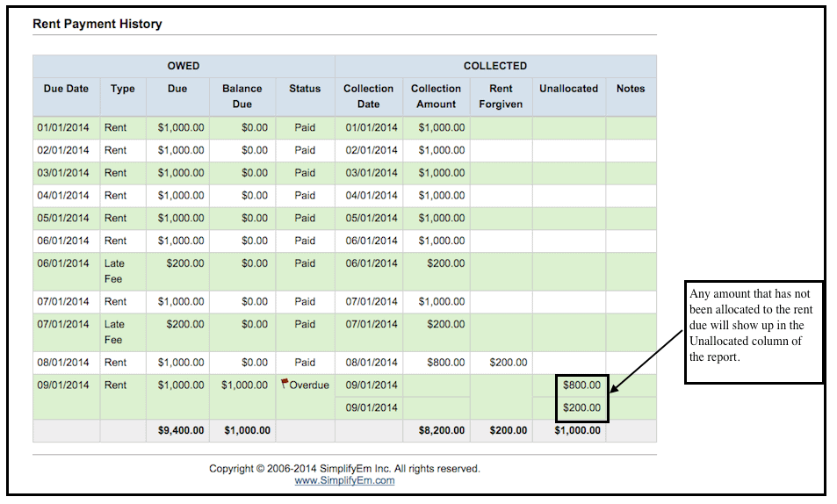Viewport: 837px width, 504px height.
Task: Click the Rent Payment History title
Action: coord(97,25)
